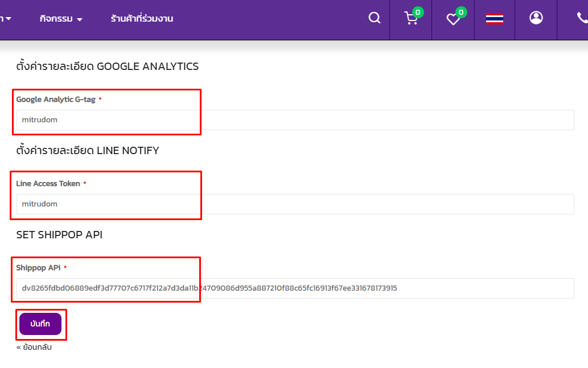
Task: Focus the Google Analytic G-tag input field
Action: point(295,120)
